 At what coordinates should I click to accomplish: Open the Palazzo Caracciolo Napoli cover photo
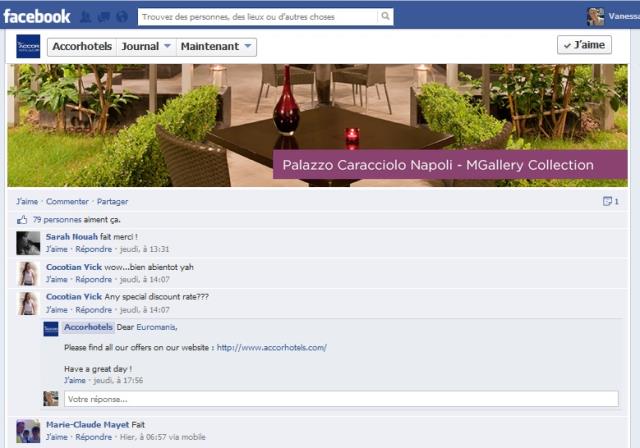pos(317,125)
